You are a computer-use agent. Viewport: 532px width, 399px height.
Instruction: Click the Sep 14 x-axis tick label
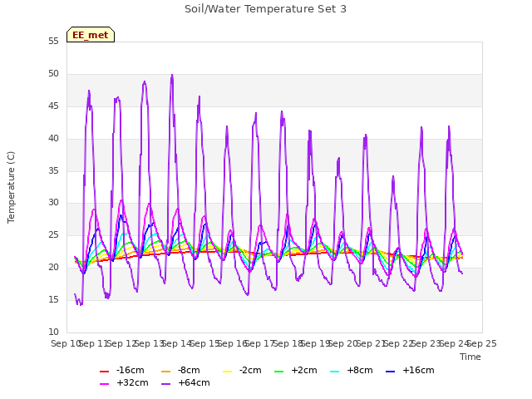click(x=177, y=343)
